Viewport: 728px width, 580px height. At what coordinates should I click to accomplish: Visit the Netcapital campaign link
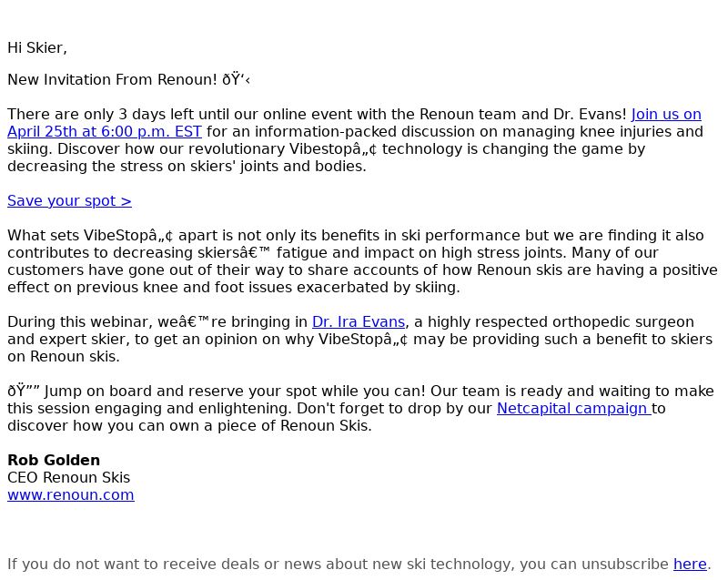[571, 408]
